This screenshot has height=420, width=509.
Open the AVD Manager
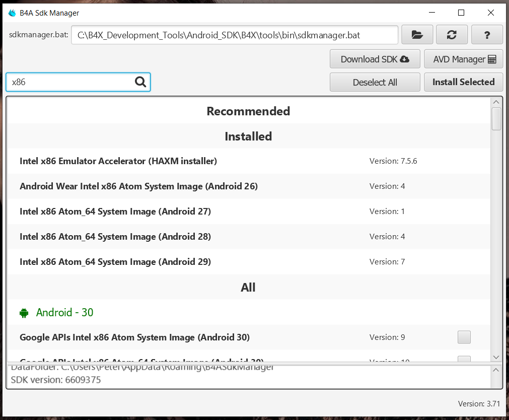pos(464,59)
